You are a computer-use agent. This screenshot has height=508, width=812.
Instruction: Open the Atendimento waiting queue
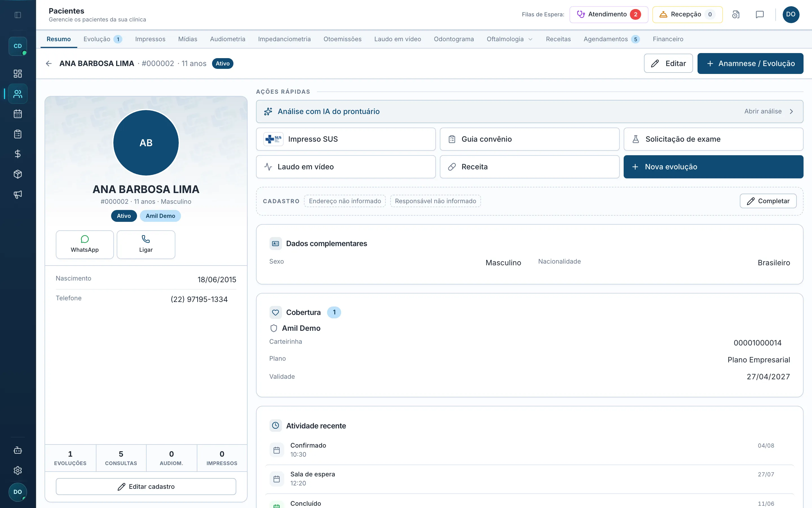(x=609, y=14)
